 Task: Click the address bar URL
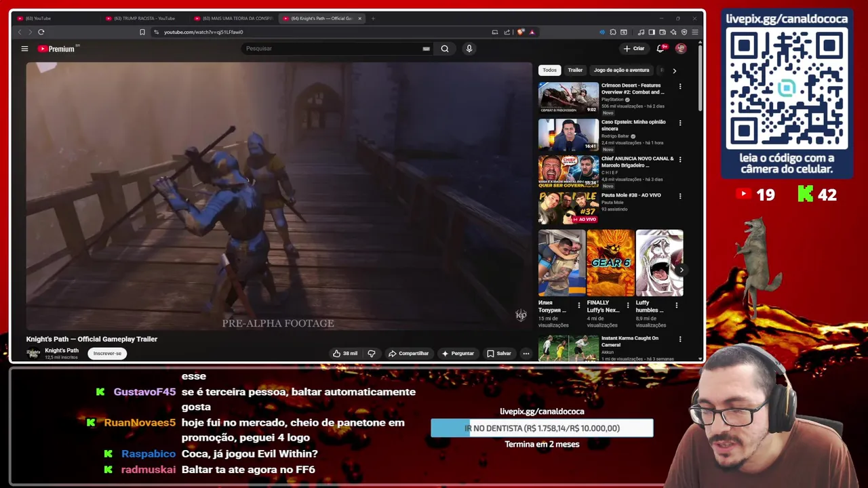[203, 32]
